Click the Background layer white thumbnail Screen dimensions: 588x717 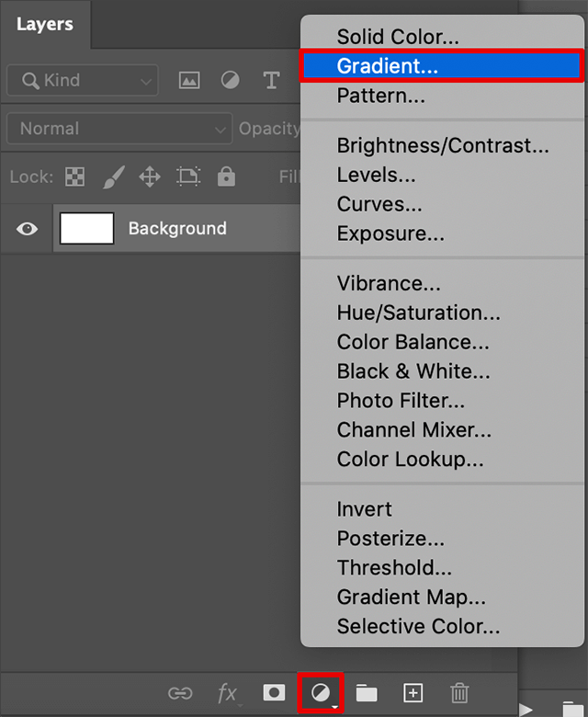click(87, 229)
